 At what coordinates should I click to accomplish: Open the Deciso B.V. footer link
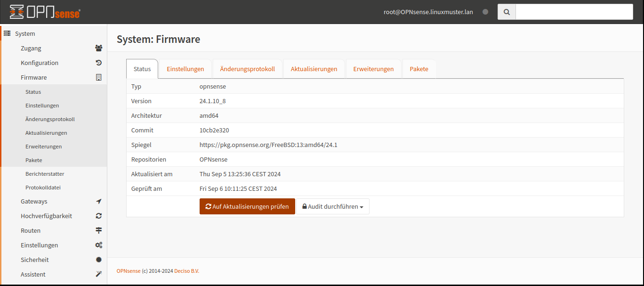(x=187, y=271)
